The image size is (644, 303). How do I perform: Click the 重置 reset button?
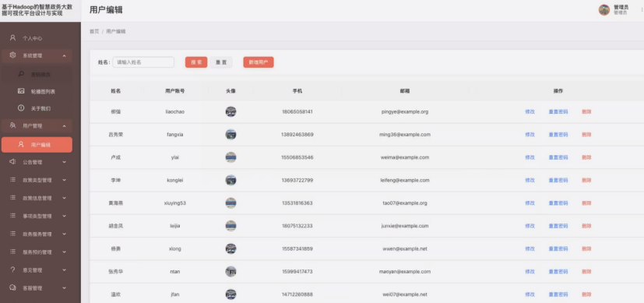coord(221,62)
